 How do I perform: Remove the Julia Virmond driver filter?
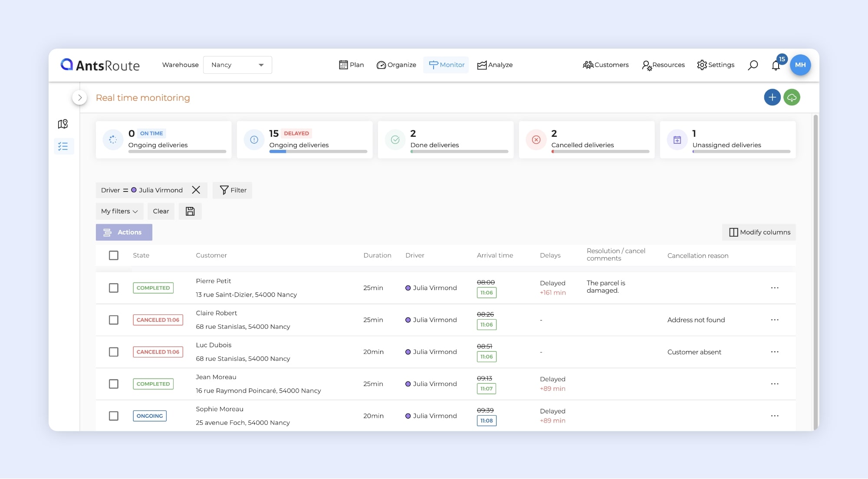pos(196,190)
